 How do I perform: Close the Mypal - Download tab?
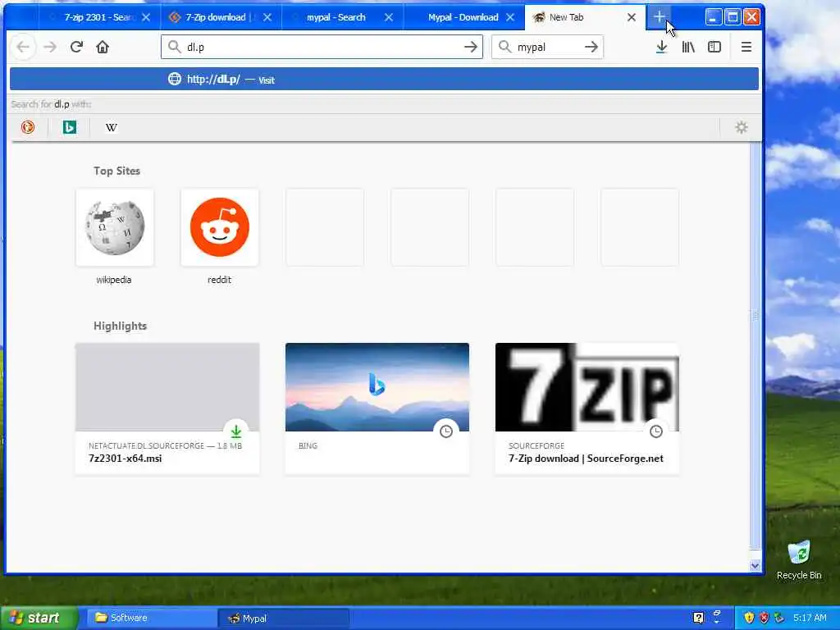(x=510, y=17)
